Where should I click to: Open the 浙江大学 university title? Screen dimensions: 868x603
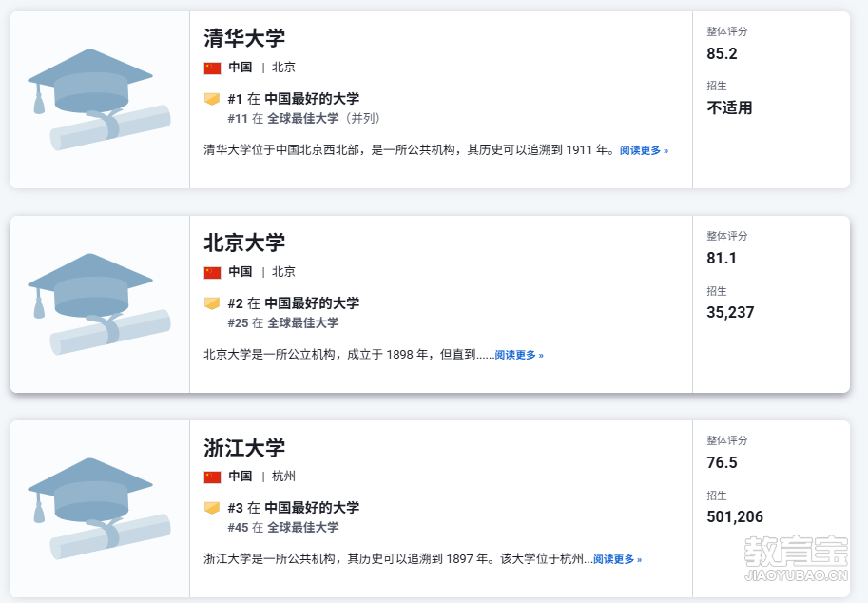[x=244, y=447]
